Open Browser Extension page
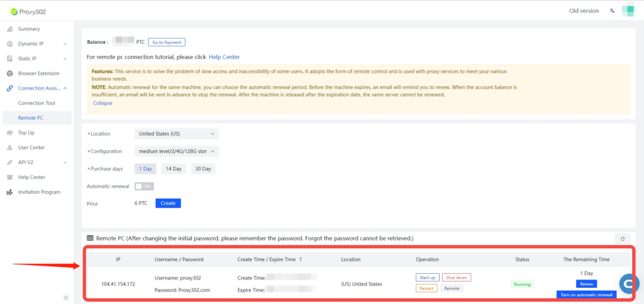The width and height of the screenshot is (644, 304). (x=37, y=73)
